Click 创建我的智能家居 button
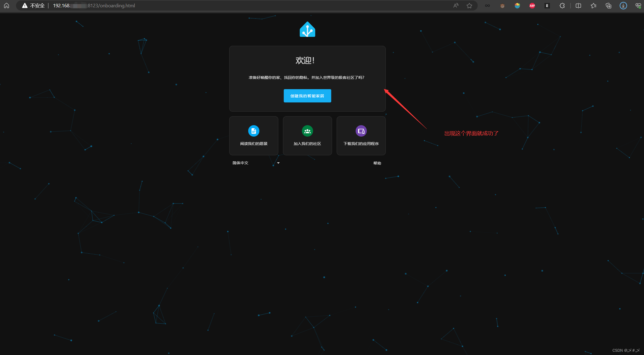 click(307, 96)
